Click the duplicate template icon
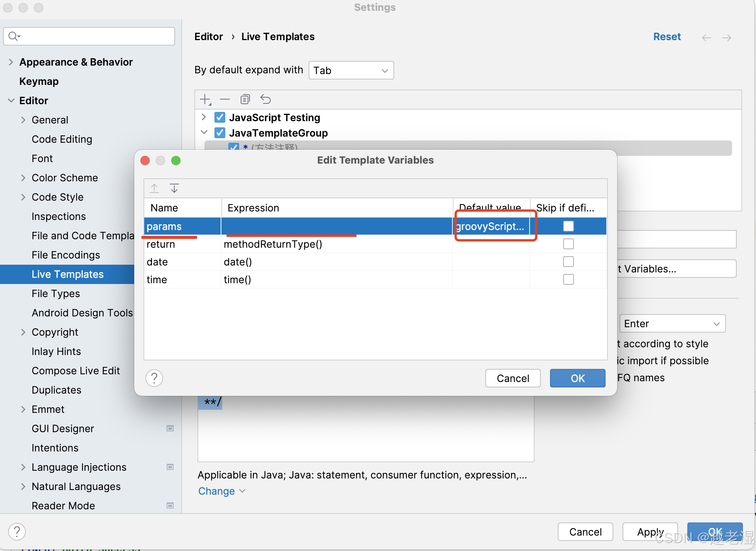Image resolution: width=756 pixels, height=551 pixels. coord(245,100)
